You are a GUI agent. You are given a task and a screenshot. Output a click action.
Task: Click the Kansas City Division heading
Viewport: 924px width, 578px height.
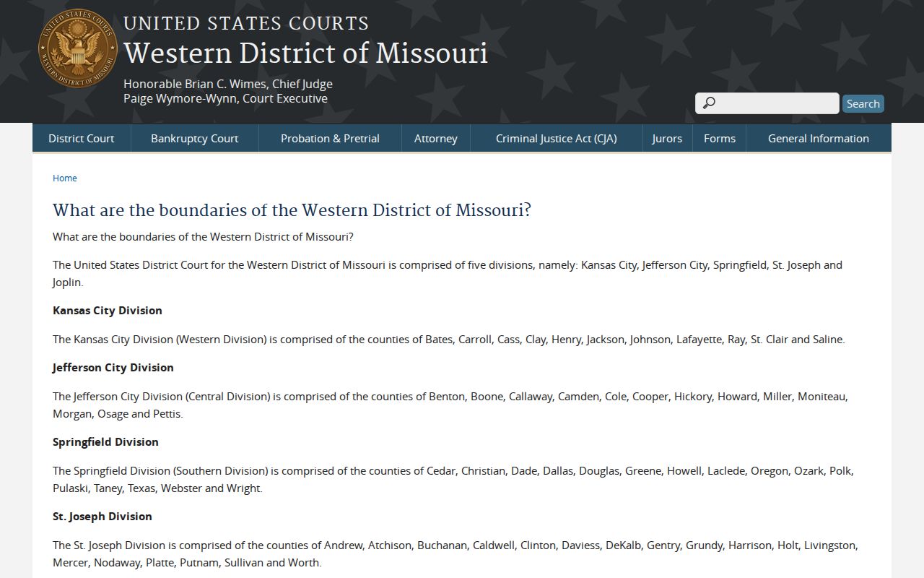(x=108, y=311)
